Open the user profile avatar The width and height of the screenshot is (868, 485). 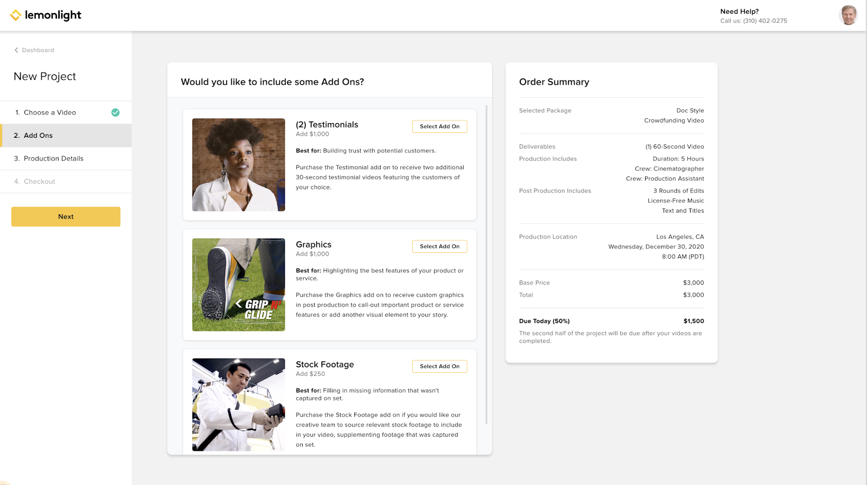coord(848,15)
